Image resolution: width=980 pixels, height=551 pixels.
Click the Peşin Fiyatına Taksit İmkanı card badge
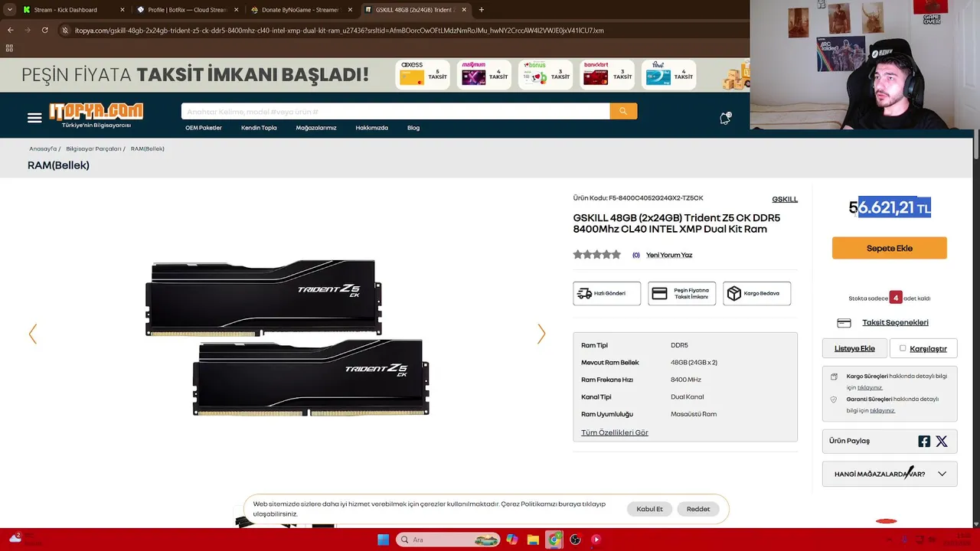[x=681, y=293]
